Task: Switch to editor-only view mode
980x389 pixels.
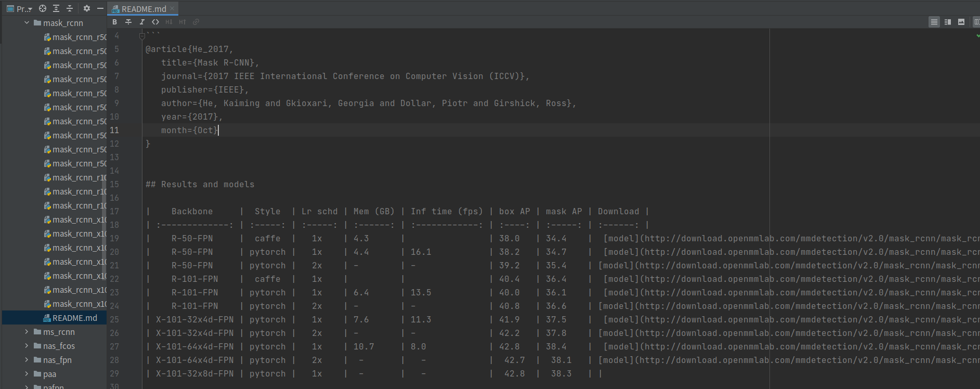Action: point(934,22)
